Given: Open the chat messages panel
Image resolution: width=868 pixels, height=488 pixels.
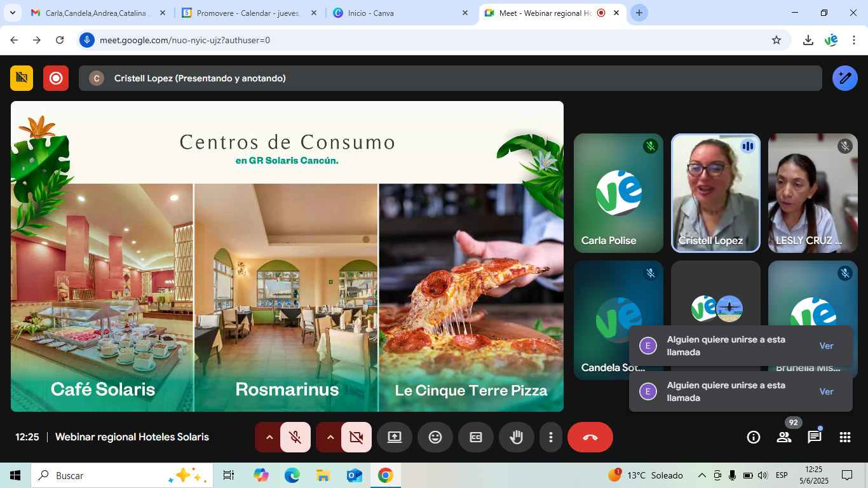Looking at the screenshot, I should [x=815, y=437].
